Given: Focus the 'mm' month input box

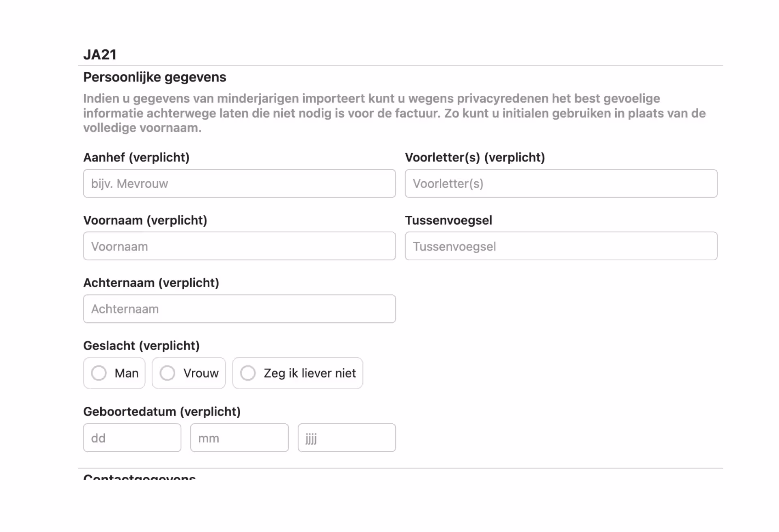Looking at the screenshot, I should coord(239,438).
